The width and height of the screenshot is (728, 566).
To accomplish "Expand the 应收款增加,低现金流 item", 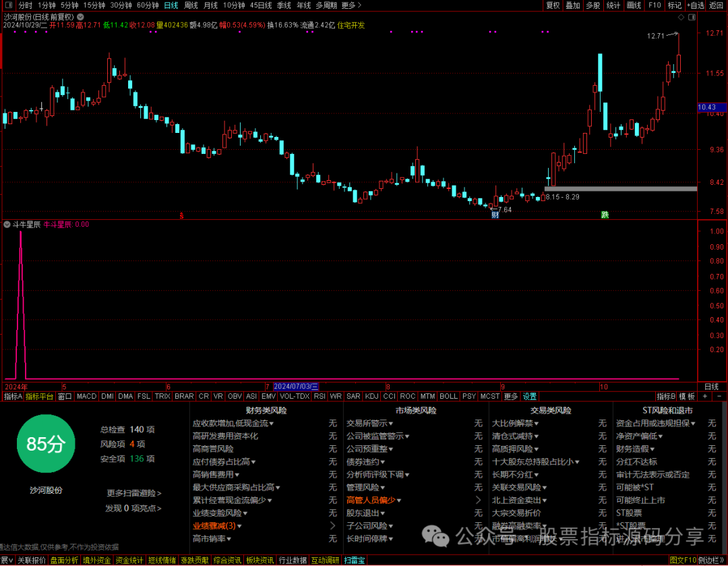I will pyautogui.click(x=233, y=424).
